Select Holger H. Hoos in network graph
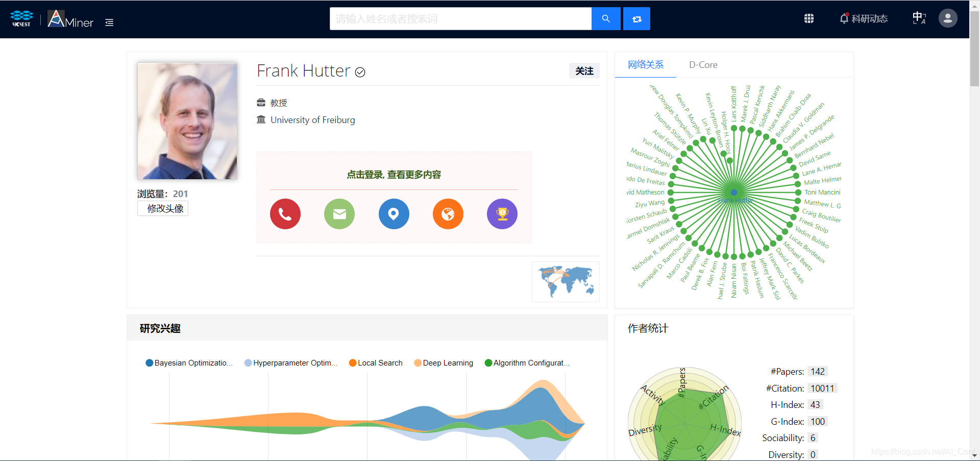The height and width of the screenshot is (461, 980). [x=726, y=133]
